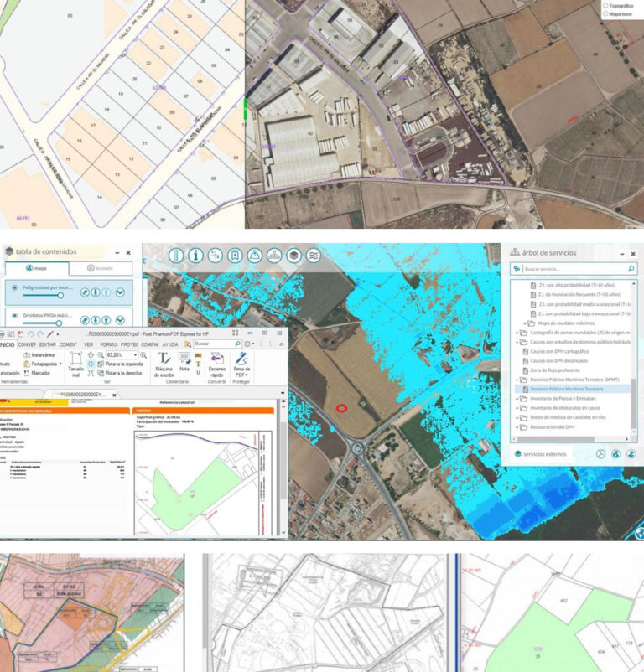Click the Nota comment icon

[x=184, y=359]
